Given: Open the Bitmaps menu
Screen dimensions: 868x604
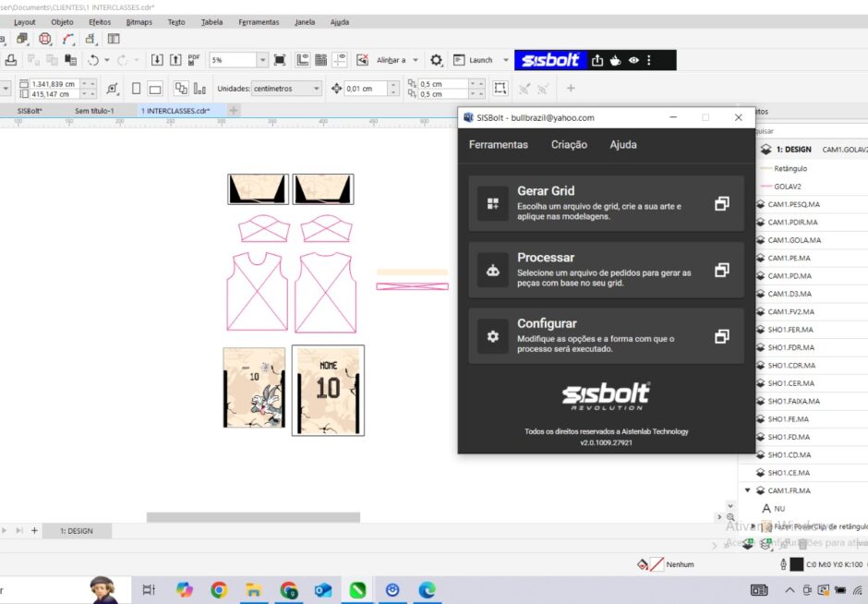Looking at the screenshot, I should pyautogui.click(x=139, y=22).
